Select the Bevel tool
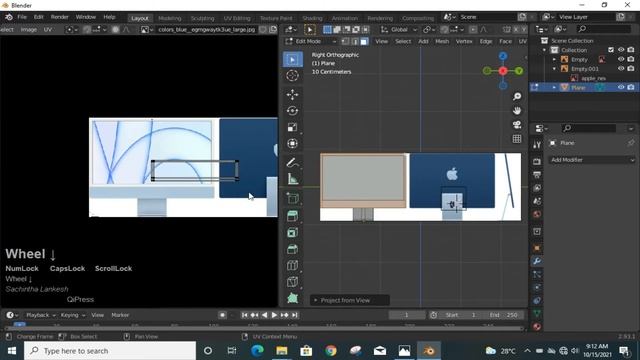The height and width of the screenshot is (360, 640). [x=292, y=249]
